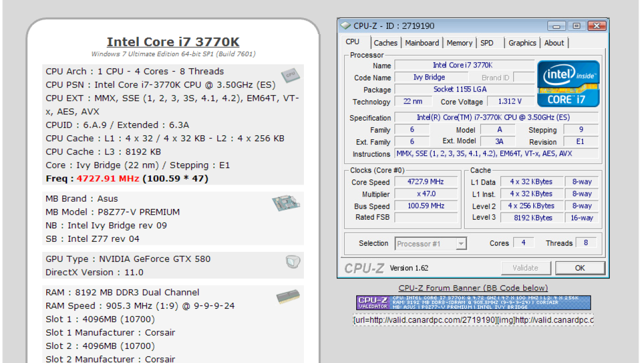Open the Caches tab
This screenshot has width=644, height=363.
click(386, 43)
